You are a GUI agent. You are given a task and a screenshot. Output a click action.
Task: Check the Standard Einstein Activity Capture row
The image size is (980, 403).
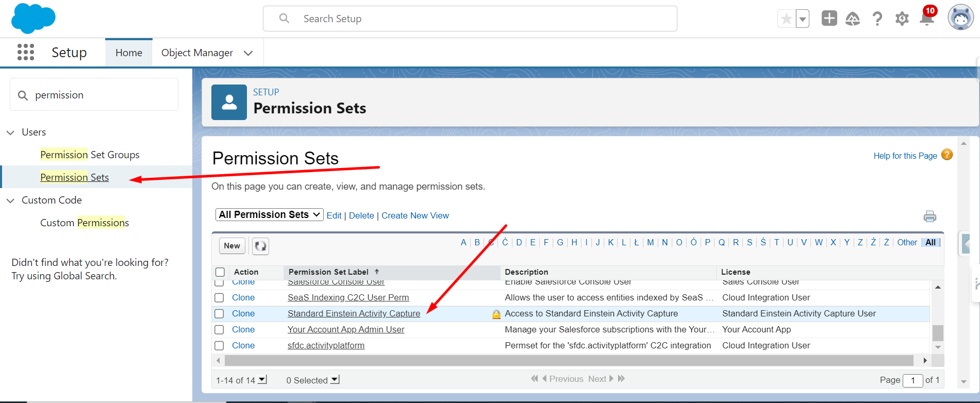[x=219, y=314]
